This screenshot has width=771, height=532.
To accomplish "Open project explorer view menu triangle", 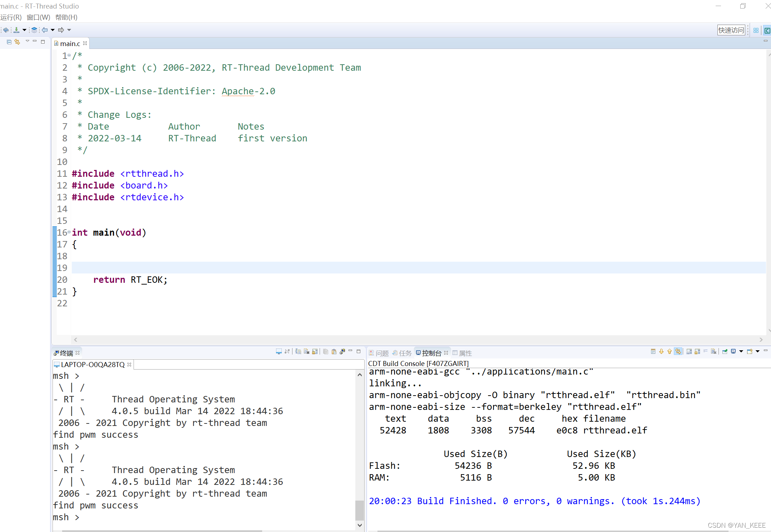I will click(27, 41).
